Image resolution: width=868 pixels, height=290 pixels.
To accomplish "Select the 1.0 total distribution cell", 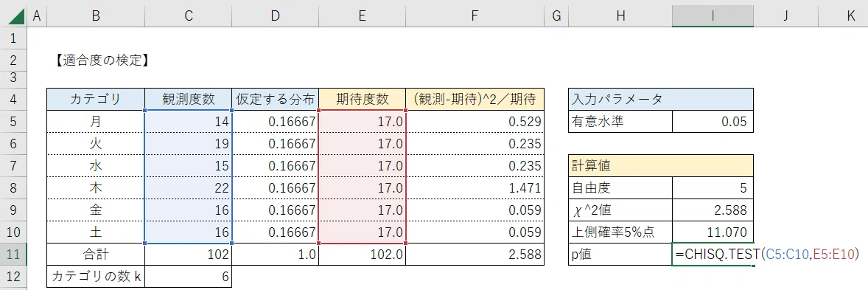I will tap(275, 255).
